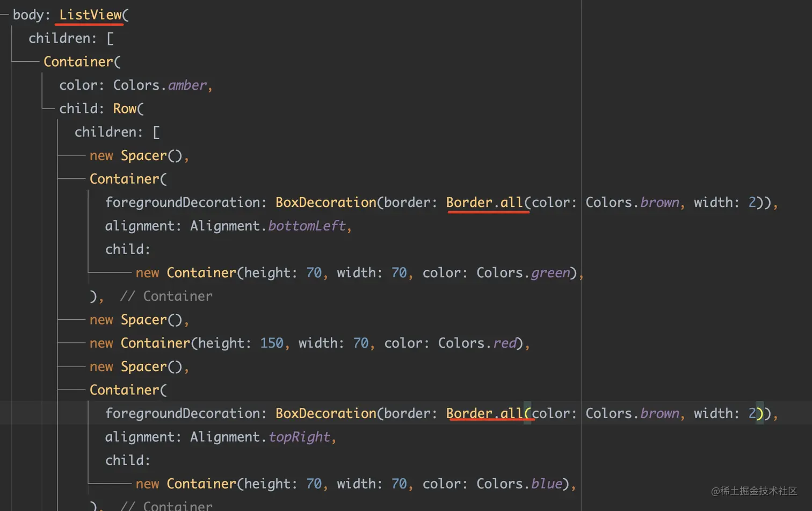Click Colors.brown on the highlighted line
The image size is (812, 511).
[632, 413]
